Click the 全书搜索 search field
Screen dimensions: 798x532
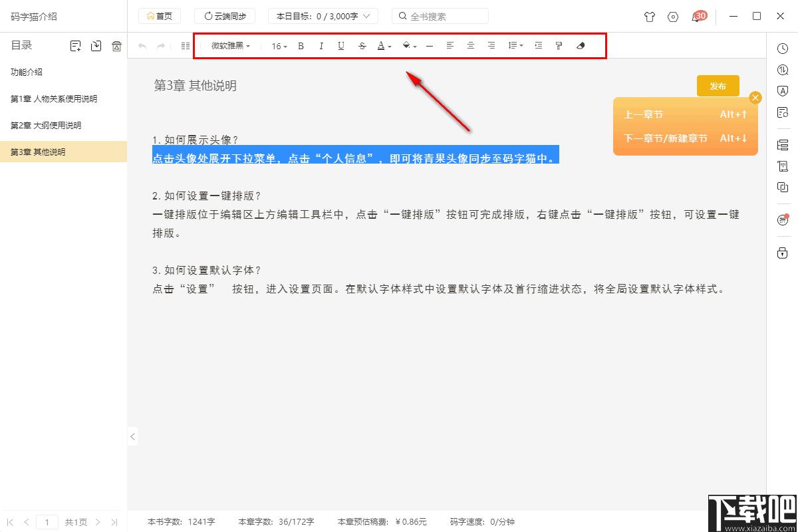click(440, 16)
